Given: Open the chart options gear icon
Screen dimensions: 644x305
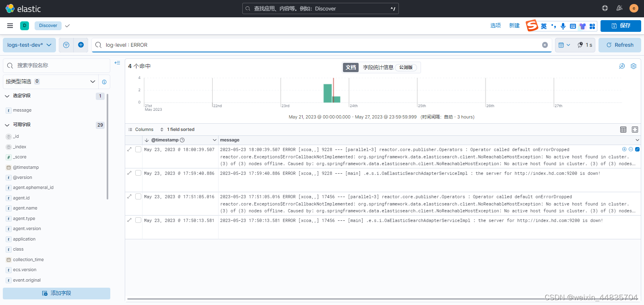Looking at the screenshot, I should point(634,66).
